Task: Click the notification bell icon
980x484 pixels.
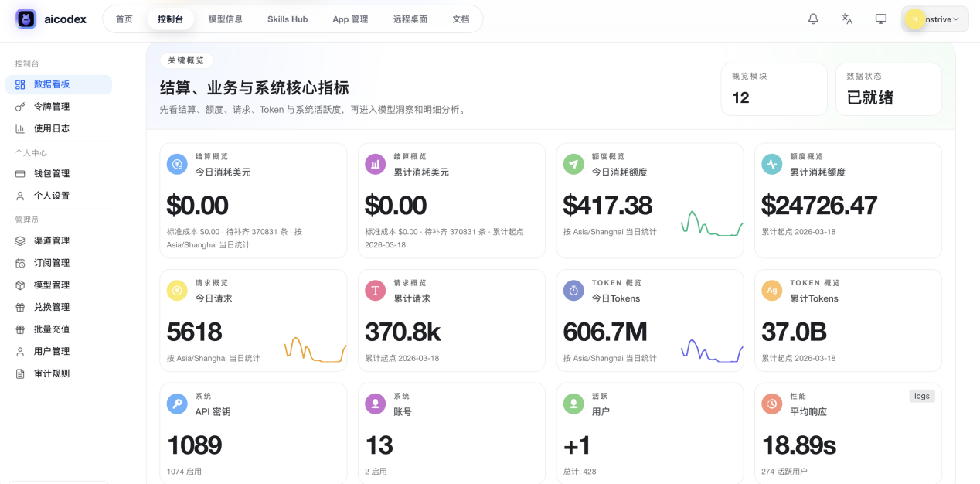Action: (x=813, y=19)
